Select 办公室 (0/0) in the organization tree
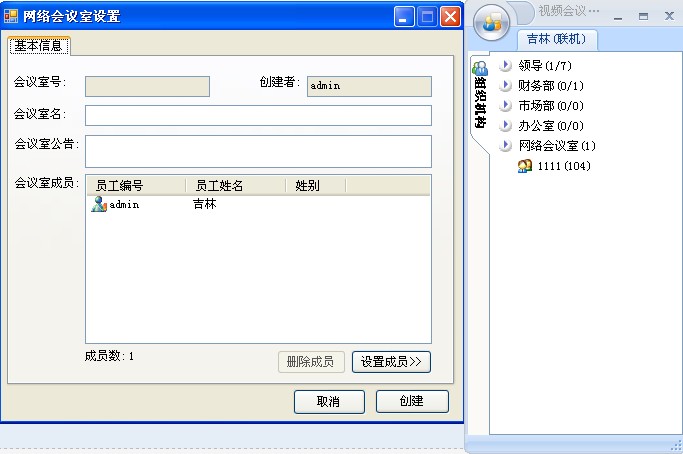683x454 pixels. tap(551, 125)
